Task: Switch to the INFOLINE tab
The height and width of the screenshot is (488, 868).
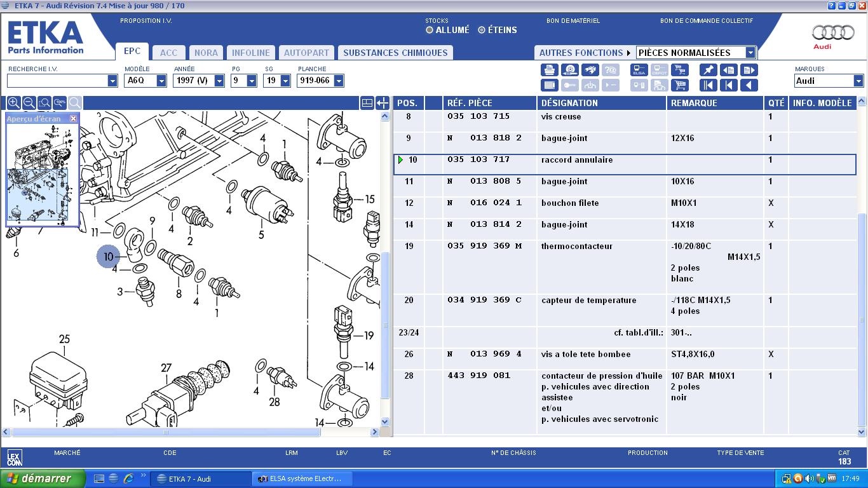Action: (251, 53)
